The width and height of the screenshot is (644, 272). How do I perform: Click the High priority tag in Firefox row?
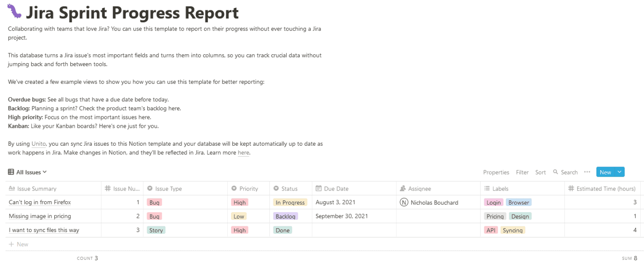tap(239, 202)
